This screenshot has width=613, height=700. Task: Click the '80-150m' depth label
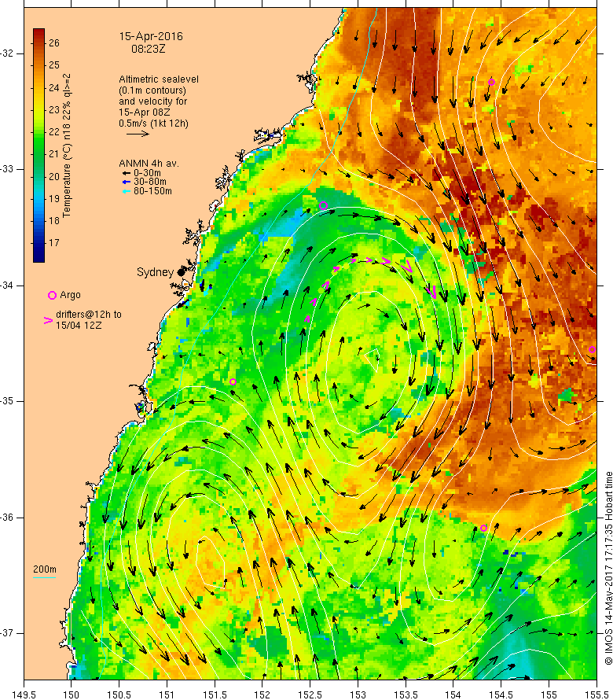click(152, 191)
